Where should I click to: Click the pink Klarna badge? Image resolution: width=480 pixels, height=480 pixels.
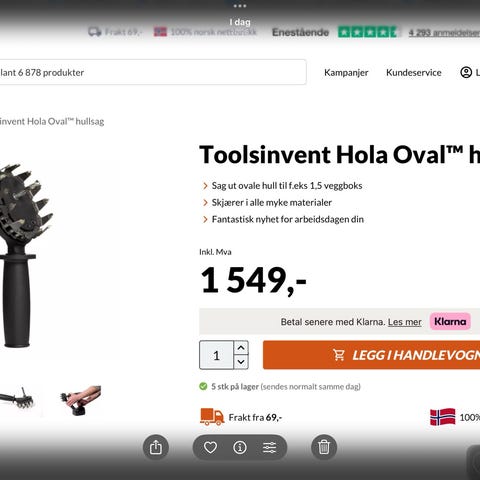click(x=450, y=322)
